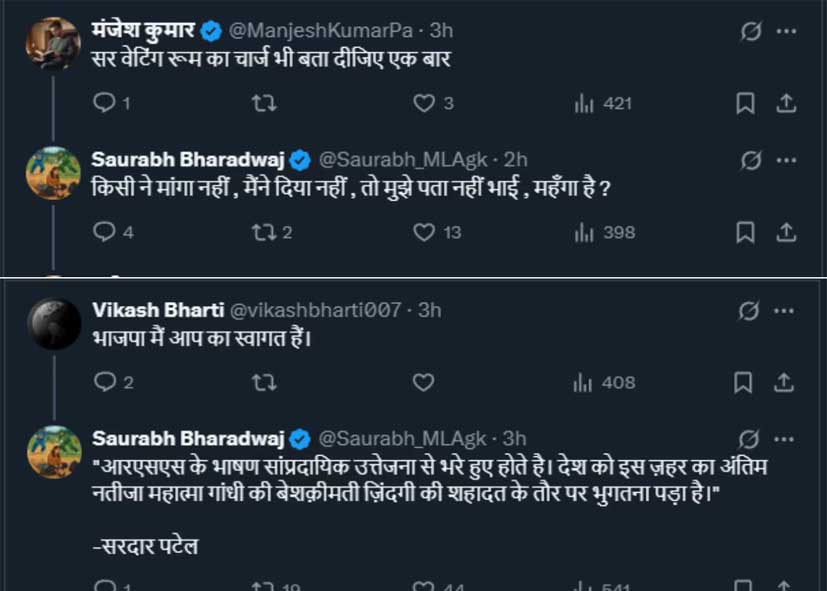Like Vikash Bharti's tweet
Screen dimensions: 827x591
[x=424, y=382]
